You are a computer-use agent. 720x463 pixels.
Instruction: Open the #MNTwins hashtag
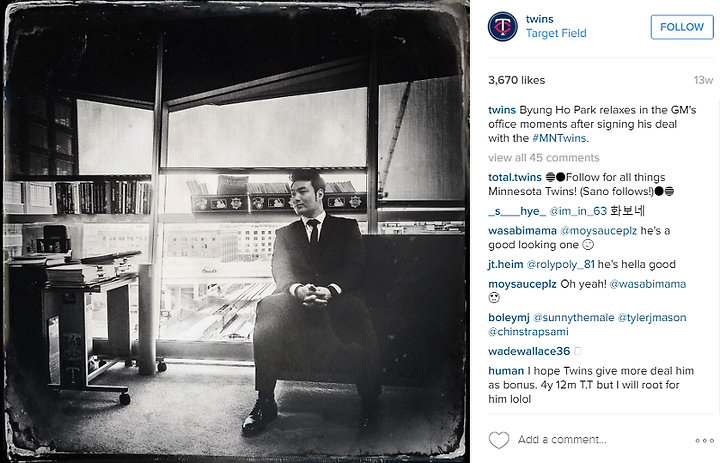click(x=559, y=138)
